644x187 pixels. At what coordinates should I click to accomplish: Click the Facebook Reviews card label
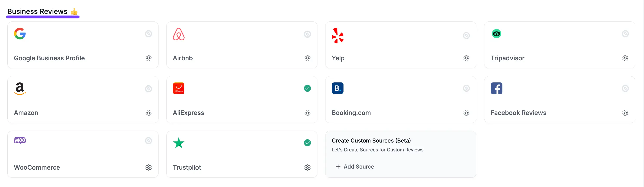pyautogui.click(x=519, y=113)
